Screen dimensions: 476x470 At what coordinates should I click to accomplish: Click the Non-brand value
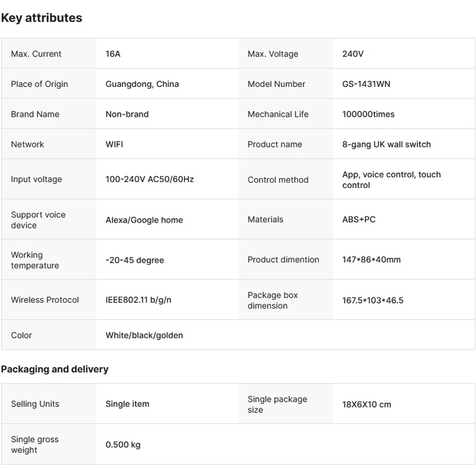pos(127,114)
